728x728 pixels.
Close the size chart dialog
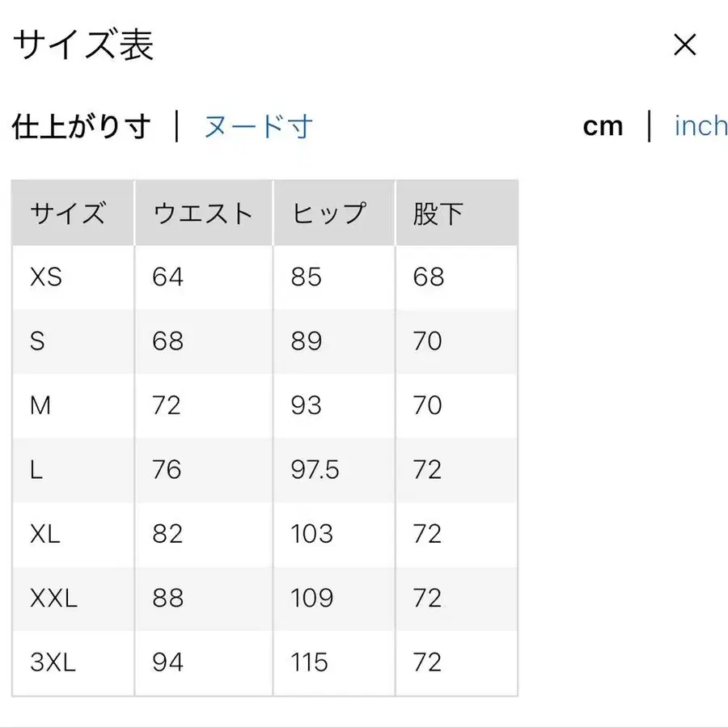click(x=684, y=45)
